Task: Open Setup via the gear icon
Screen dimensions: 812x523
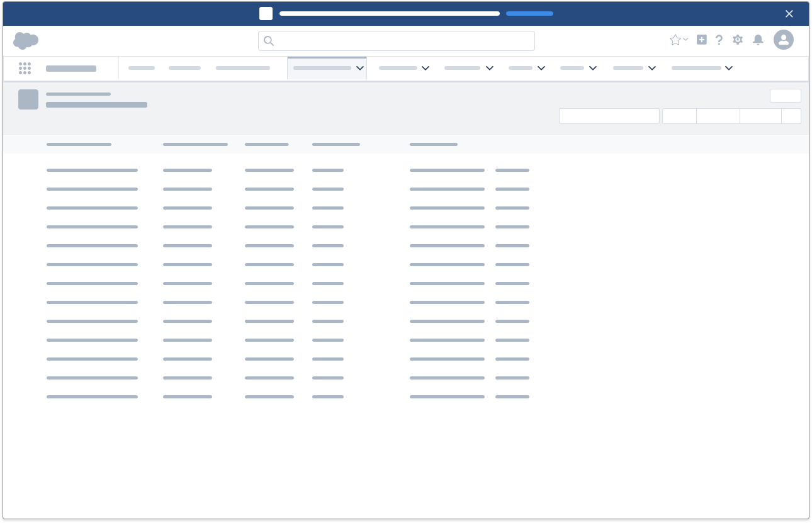Action: click(x=738, y=40)
